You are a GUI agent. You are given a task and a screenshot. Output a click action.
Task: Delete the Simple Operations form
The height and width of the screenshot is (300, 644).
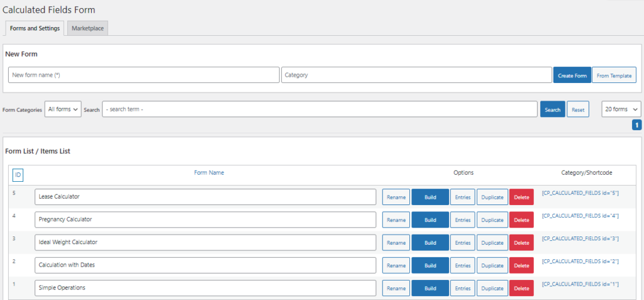[x=521, y=288]
